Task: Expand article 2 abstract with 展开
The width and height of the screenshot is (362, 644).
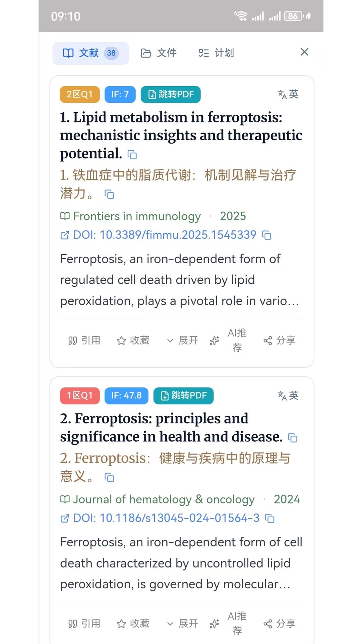Action: pyautogui.click(x=182, y=624)
